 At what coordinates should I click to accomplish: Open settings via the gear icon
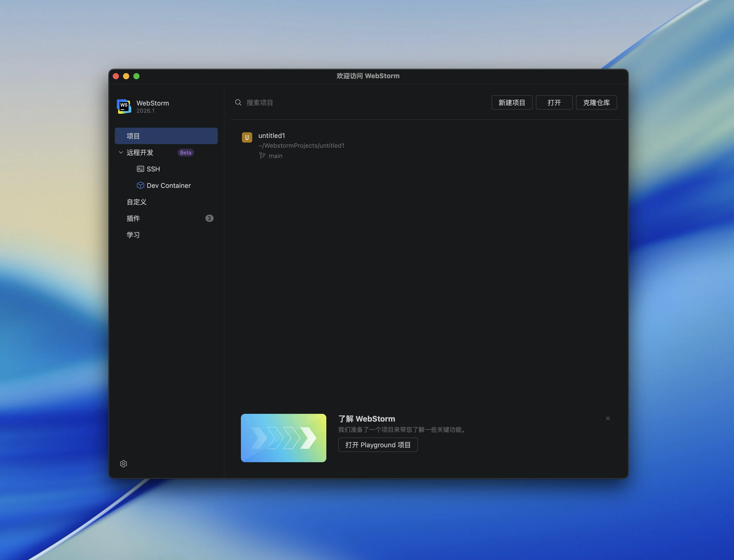click(x=123, y=464)
